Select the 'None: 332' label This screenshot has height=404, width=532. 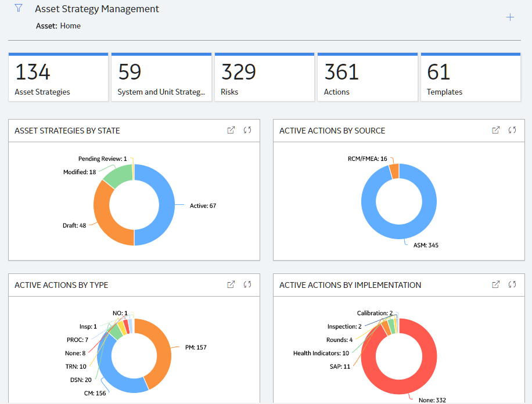432,400
